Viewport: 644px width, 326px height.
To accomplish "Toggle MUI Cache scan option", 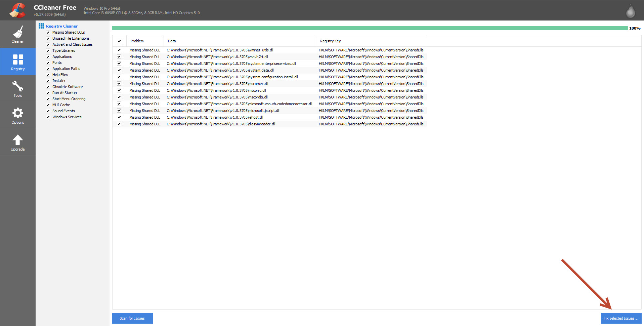I will pyautogui.click(x=48, y=105).
